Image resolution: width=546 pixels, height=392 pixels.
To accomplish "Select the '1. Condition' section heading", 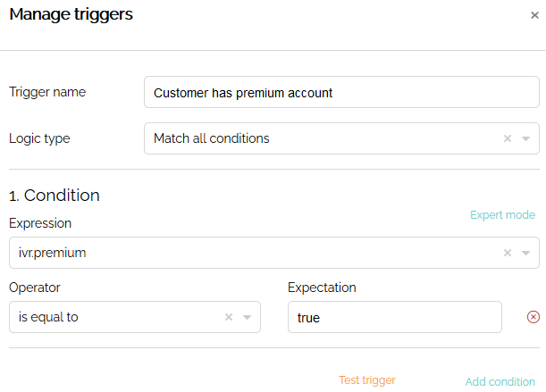I will [55, 196].
